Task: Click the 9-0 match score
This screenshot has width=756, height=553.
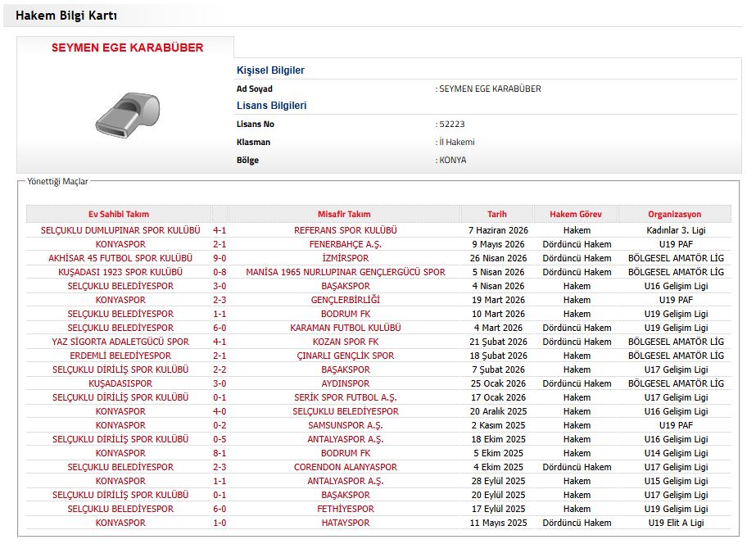Action: click(220, 258)
